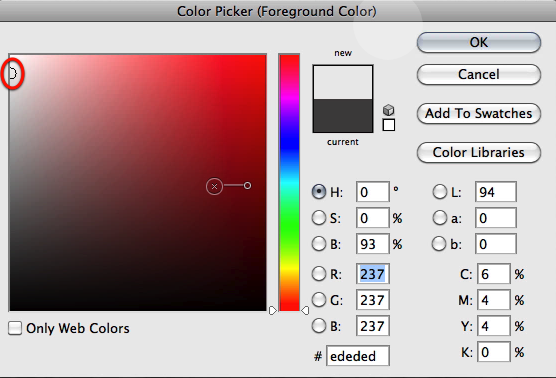
Task: Select the B blue radio button next to 237
Action: [319, 326]
